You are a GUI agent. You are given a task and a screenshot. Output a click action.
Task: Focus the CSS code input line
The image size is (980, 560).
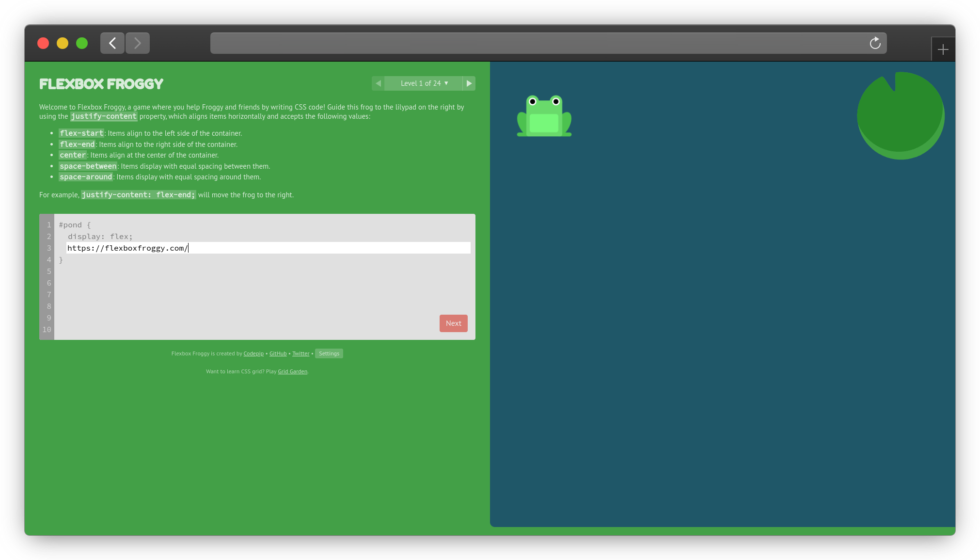(x=269, y=248)
